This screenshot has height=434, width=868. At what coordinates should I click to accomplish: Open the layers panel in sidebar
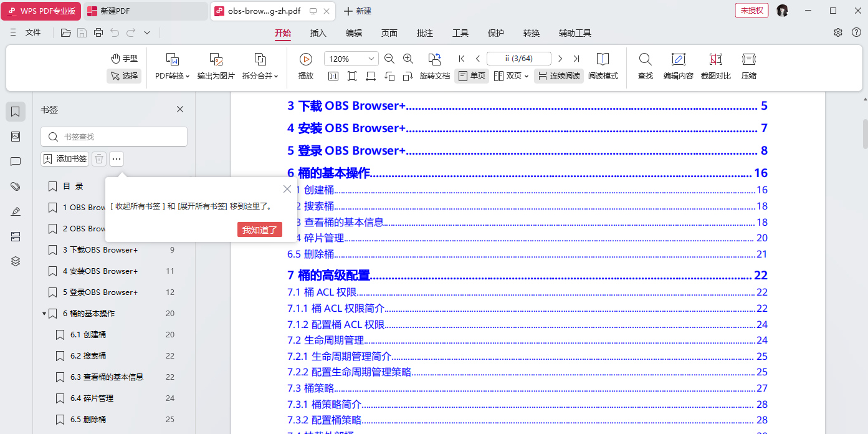[16, 261]
